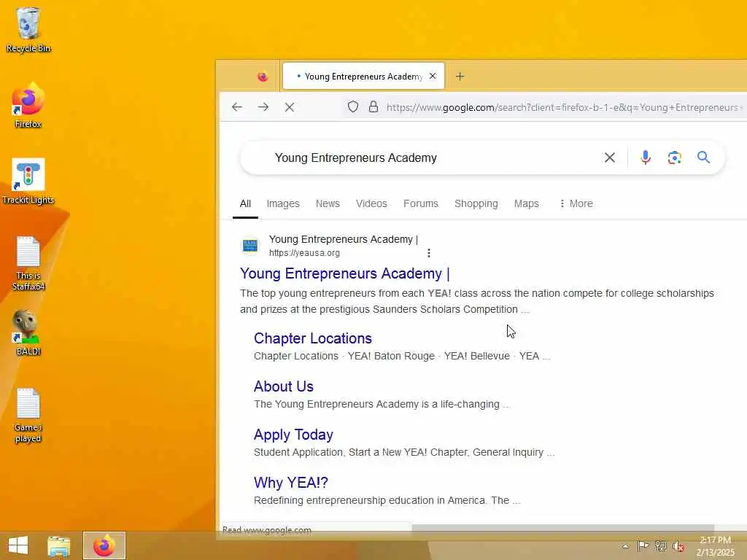Switch to Images results

pyautogui.click(x=283, y=204)
